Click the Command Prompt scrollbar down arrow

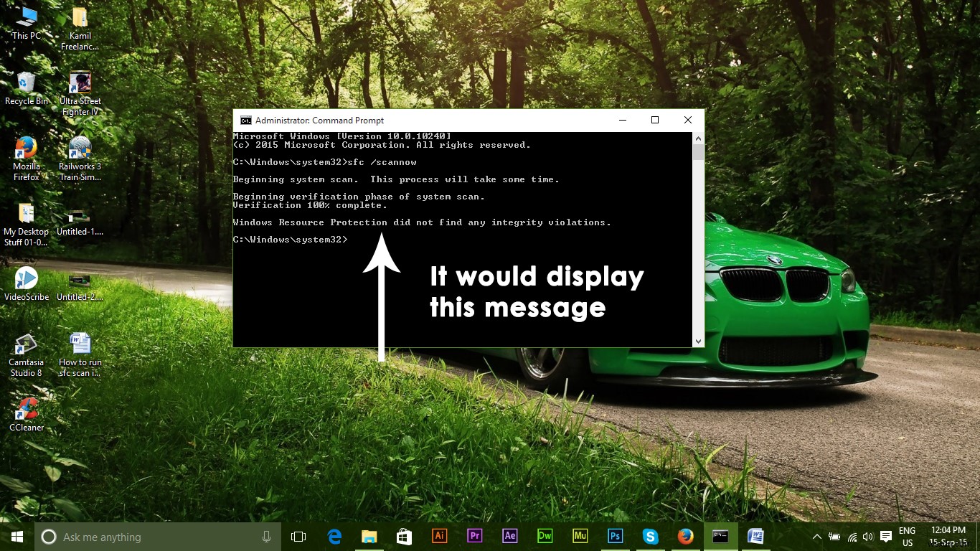click(x=698, y=342)
